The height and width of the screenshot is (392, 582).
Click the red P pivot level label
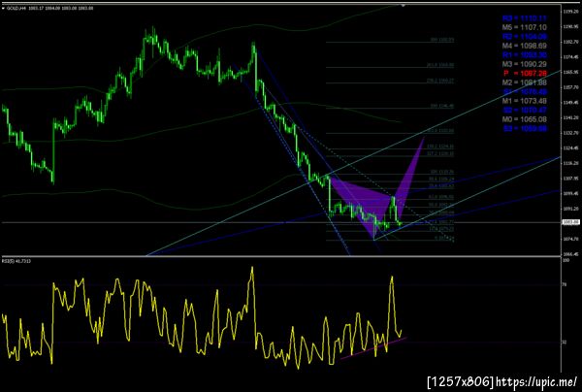click(x=525, y=74)
